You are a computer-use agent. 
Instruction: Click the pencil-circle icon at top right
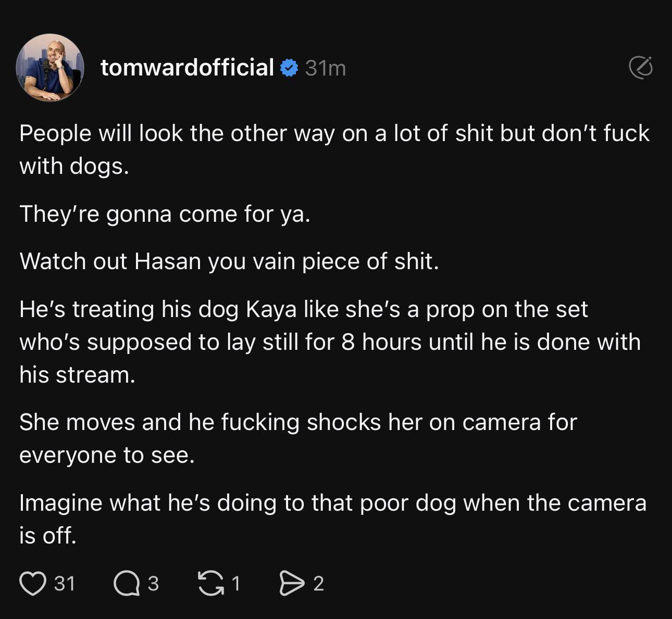click(x=640, y=68)
